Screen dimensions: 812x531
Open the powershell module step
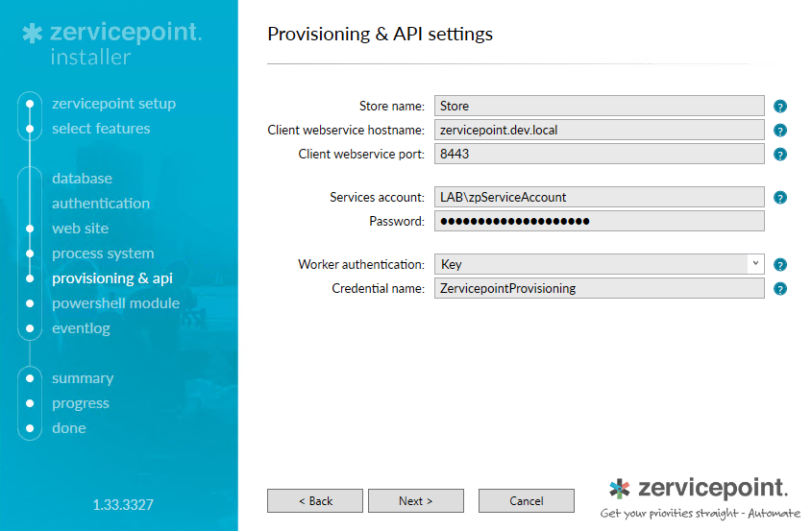coord(115,303)
